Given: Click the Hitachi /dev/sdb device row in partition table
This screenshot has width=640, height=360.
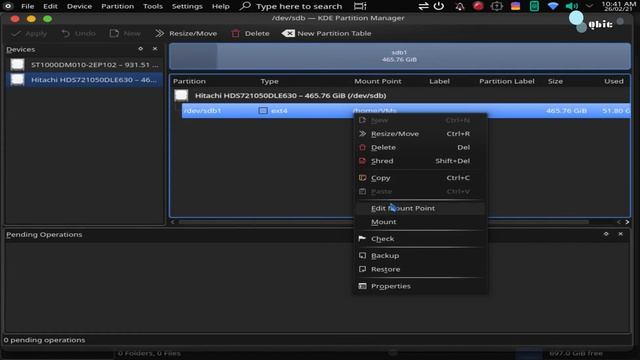Looking at the screenshot, I should 401,96.
